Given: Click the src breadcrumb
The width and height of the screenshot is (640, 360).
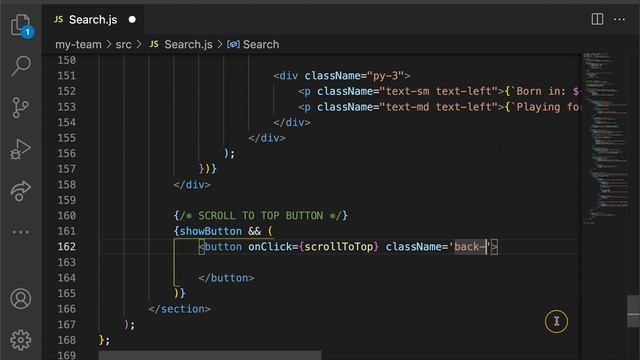Looking at the screenshot, I should coord(123,44).
